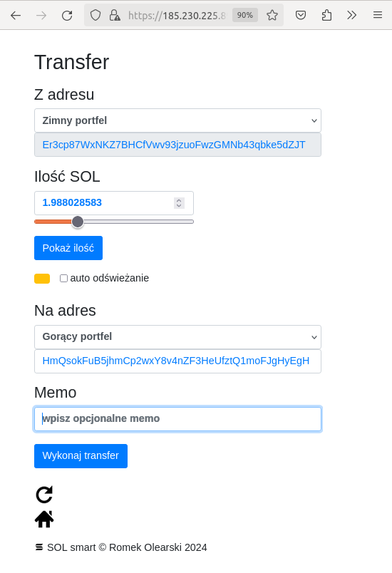Click the browser back arrow

pos(16,16)
